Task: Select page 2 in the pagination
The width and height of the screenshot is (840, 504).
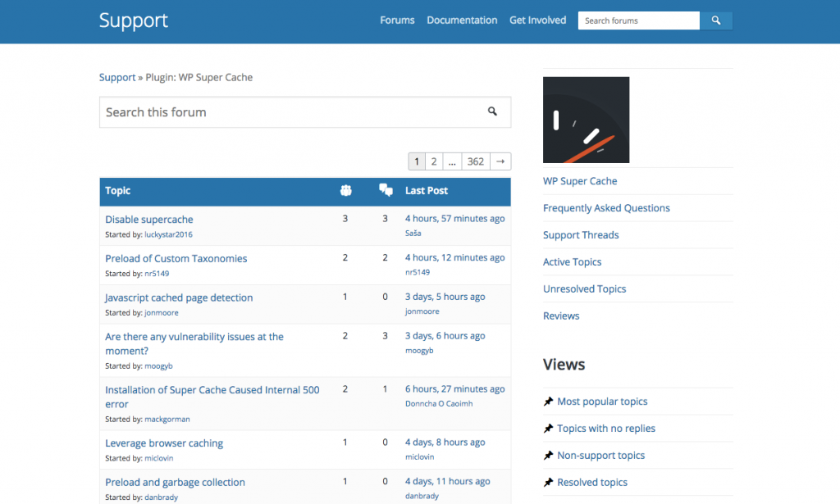Action: [434, 161]
